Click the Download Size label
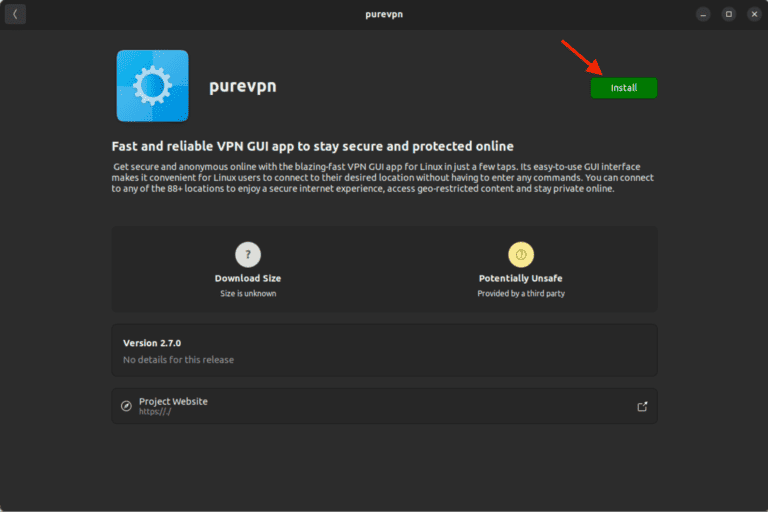This screenshot has width=768, height=512. (248, 278)
